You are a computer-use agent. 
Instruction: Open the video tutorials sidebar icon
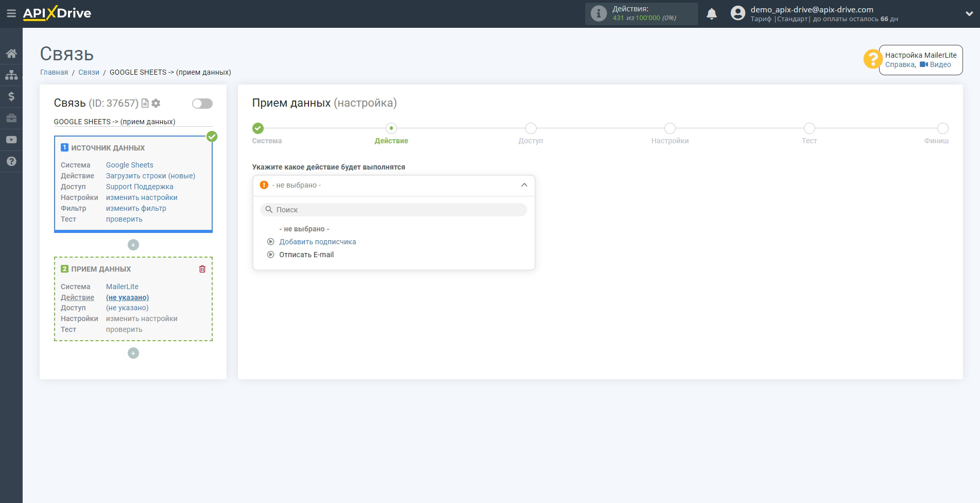11,140
